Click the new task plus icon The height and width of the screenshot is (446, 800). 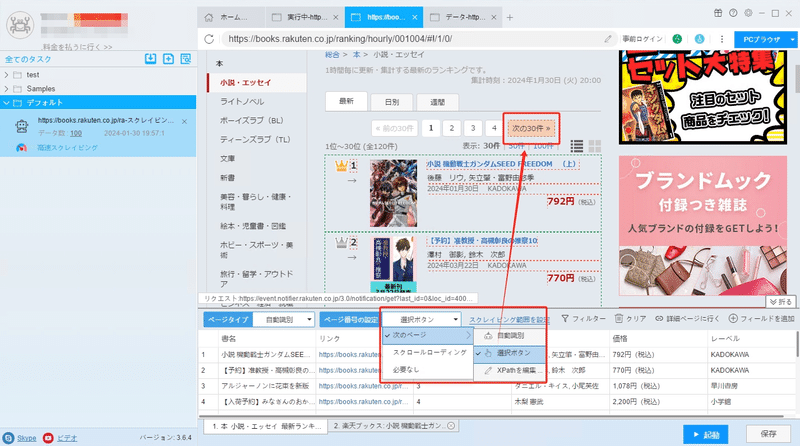(168, 59)
